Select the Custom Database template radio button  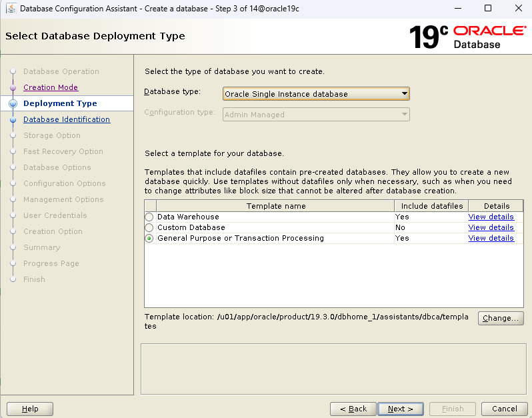pos(149,227)
